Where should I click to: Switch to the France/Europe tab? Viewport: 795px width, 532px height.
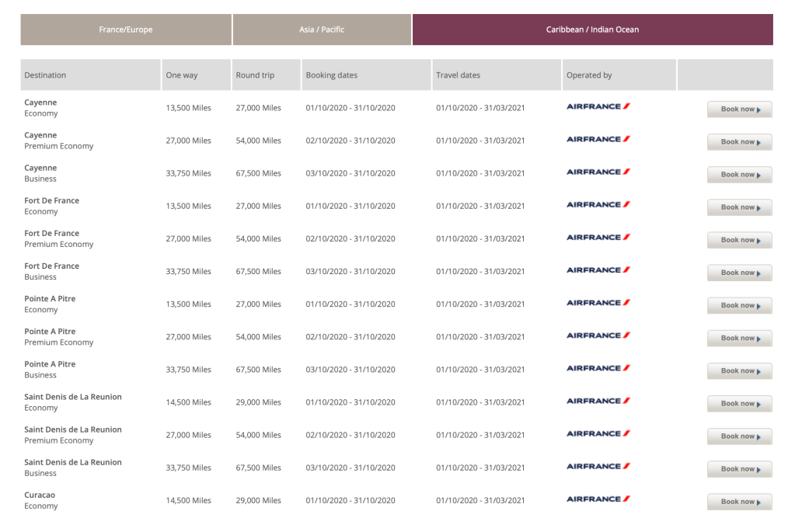click(x=126, y=30)
